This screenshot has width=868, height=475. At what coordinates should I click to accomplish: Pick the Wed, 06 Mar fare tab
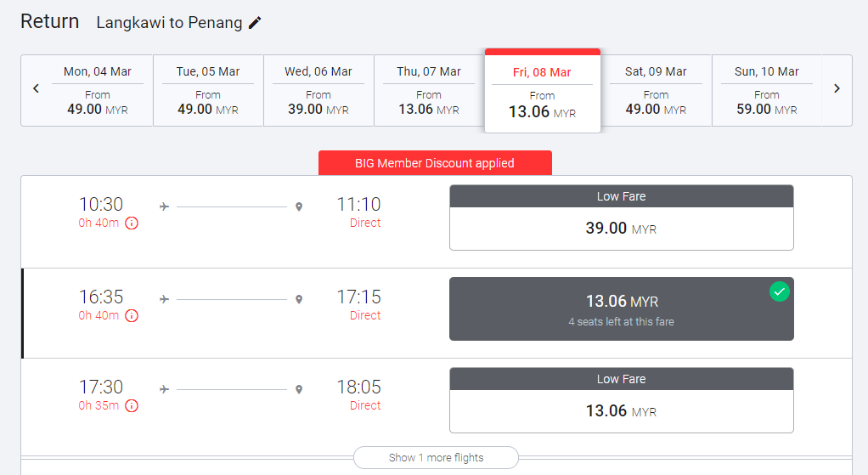coord(318,90)
